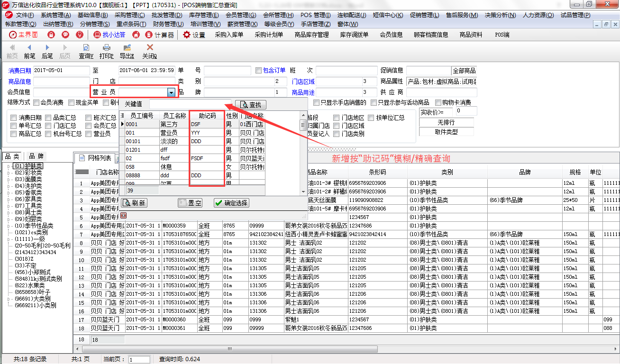
Task: Click the 取件类型 button
Action: 447,132
